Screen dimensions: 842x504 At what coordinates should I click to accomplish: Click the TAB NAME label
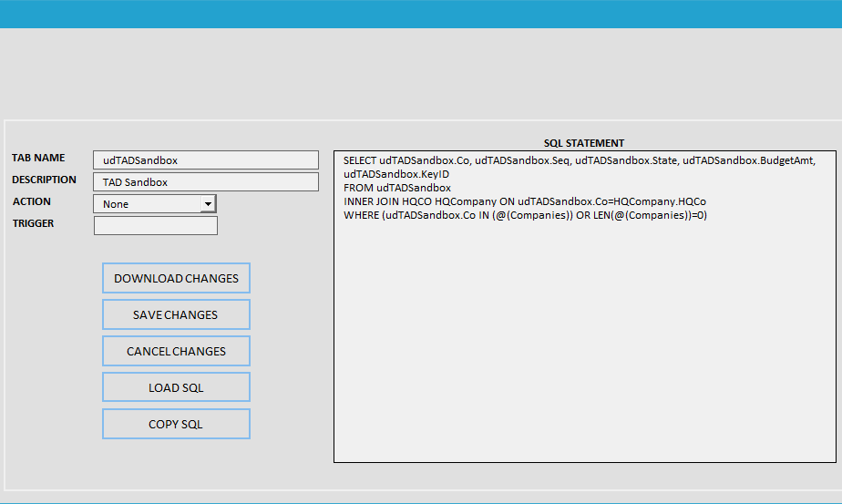click(38, 158)
